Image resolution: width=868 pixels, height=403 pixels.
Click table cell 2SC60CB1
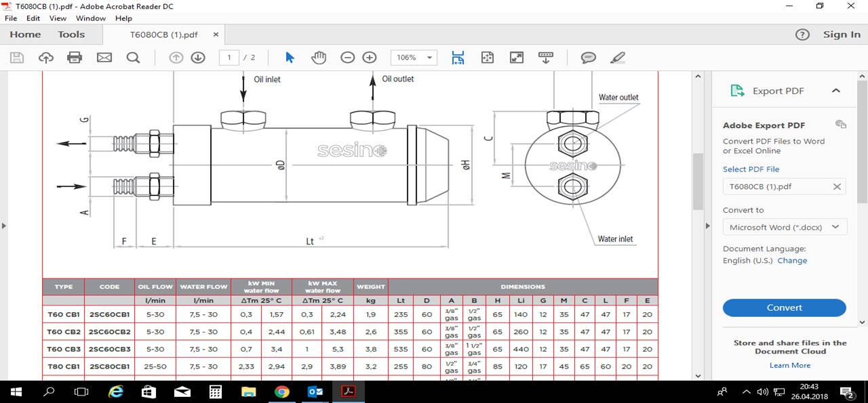[109, 314]
